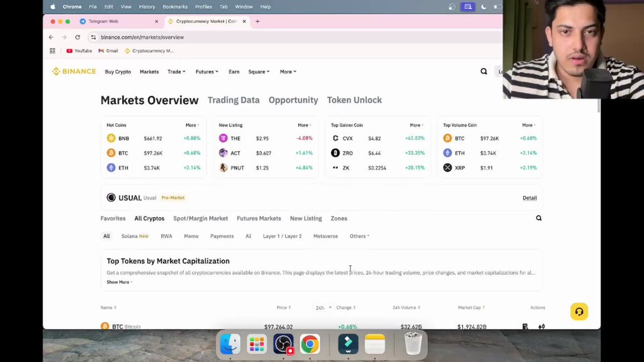The image size is (644, 362).
Task: Expand the More menu in Binance header
Action: click(288, 71)
